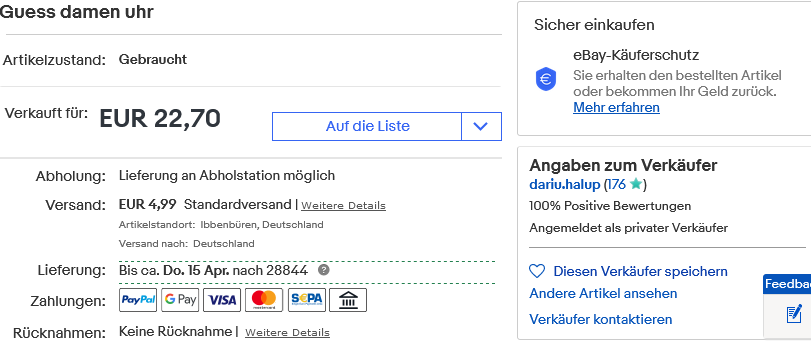
Task: Click the Google Pay payment icon
Action: pyautogui.click(x=180, y=300)
